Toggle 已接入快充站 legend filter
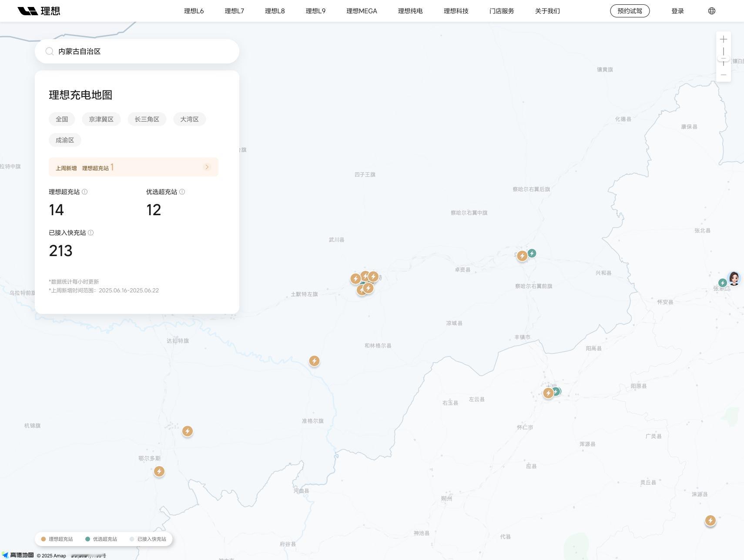 point(148,539)
